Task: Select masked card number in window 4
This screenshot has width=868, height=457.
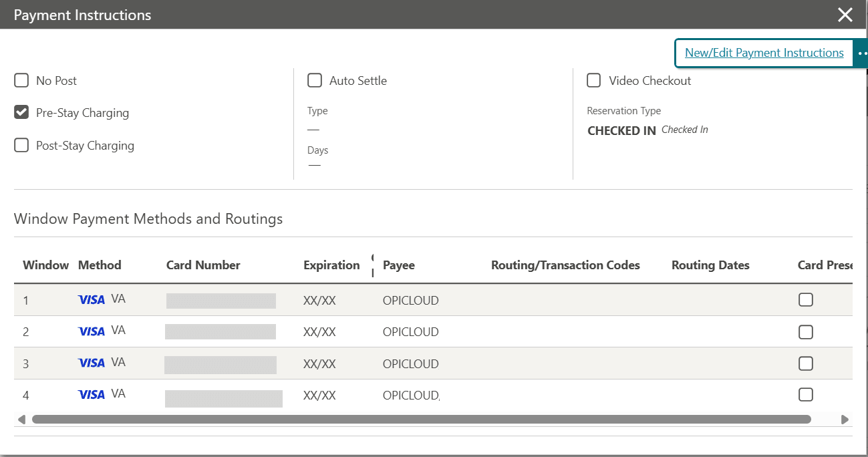Action: pos(224,399)
